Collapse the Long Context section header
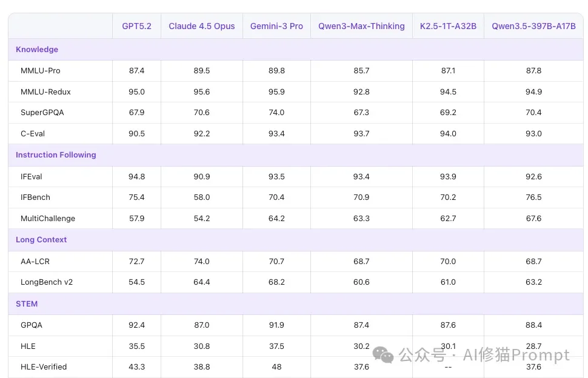The image size is (588, 378). [x=41, y=240]
